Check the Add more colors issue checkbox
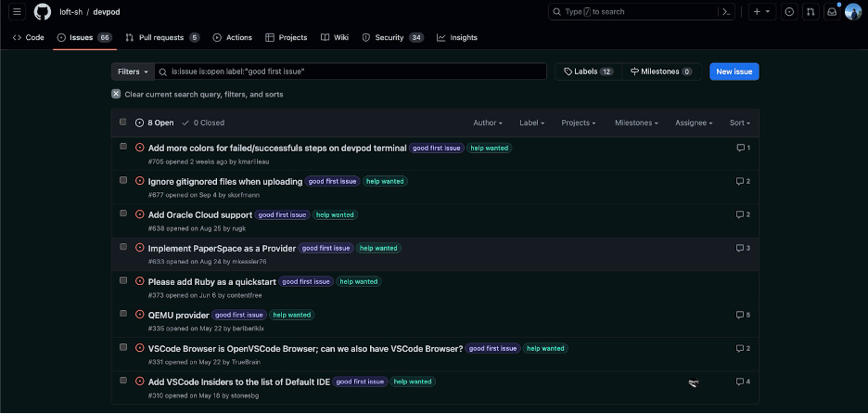This screenshot has width=868, height=414. tap(123, 147)
